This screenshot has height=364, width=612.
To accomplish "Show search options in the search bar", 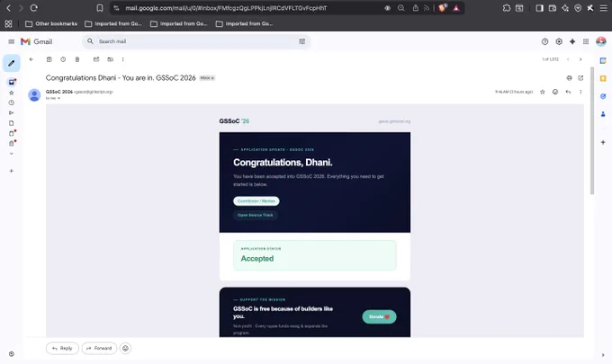I will coord(301,41).
